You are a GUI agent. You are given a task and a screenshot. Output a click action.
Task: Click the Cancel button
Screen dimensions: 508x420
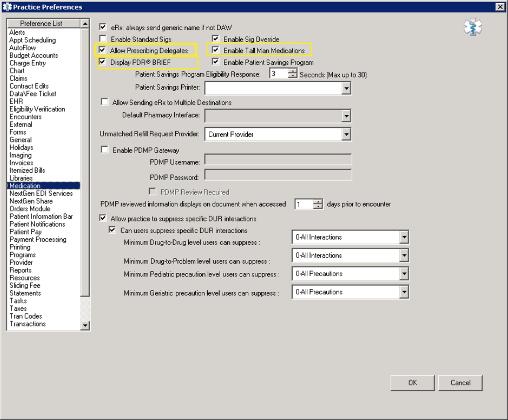point(460,383)
